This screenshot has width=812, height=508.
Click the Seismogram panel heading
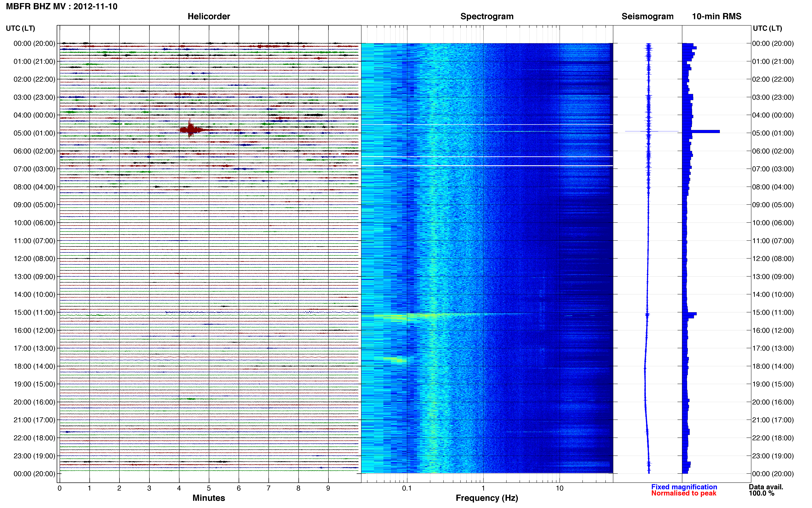coord(648,16)
